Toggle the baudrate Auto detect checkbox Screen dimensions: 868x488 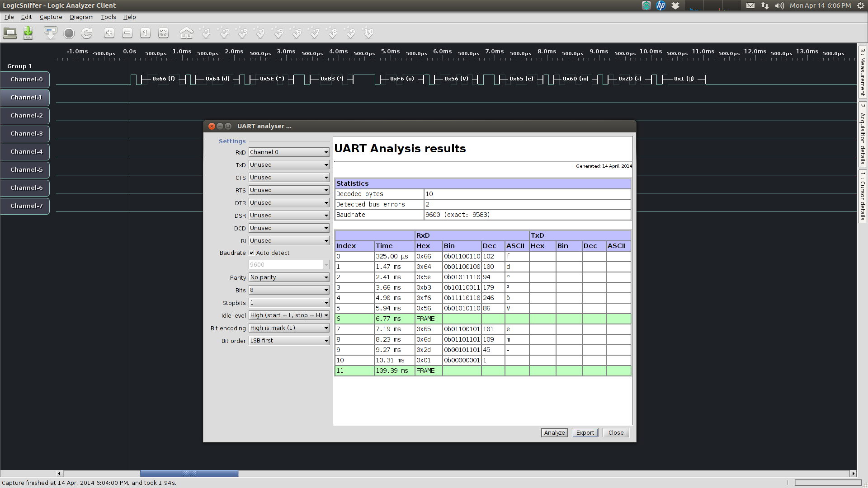pos(252,253)
